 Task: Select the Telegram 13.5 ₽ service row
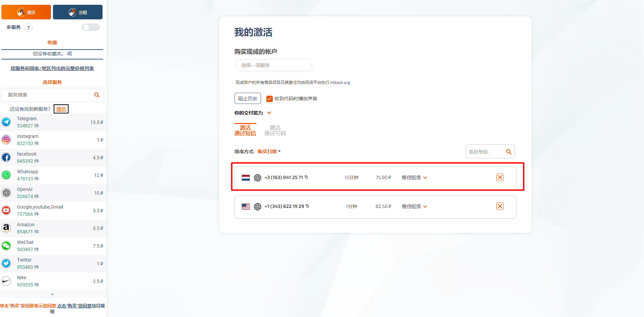[x=53, y=122]
